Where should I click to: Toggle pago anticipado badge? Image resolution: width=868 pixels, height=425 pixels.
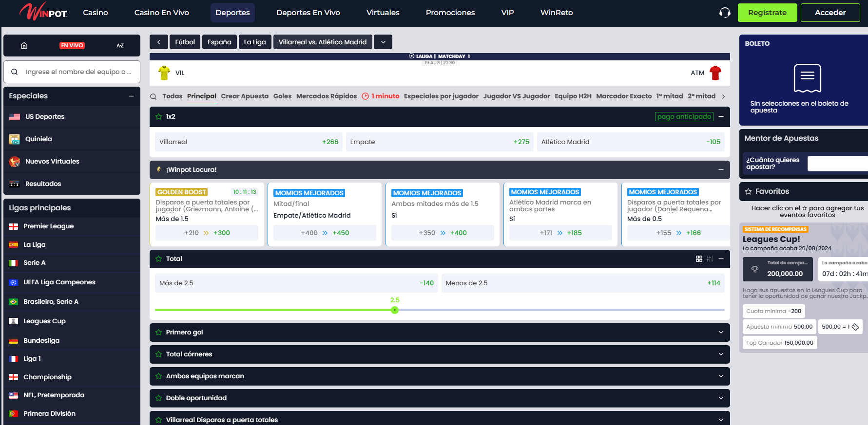click(684, 117)
